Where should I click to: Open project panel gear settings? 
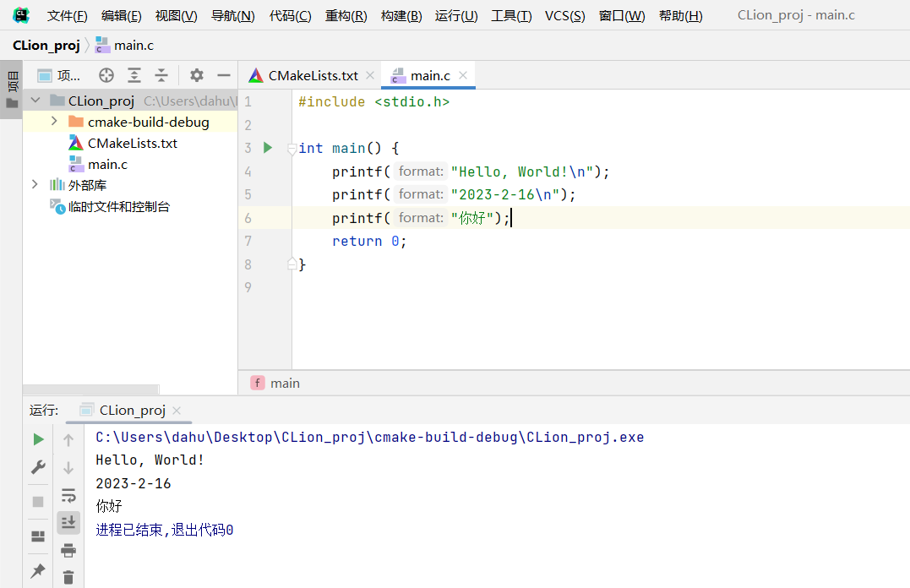coord(197,75)
